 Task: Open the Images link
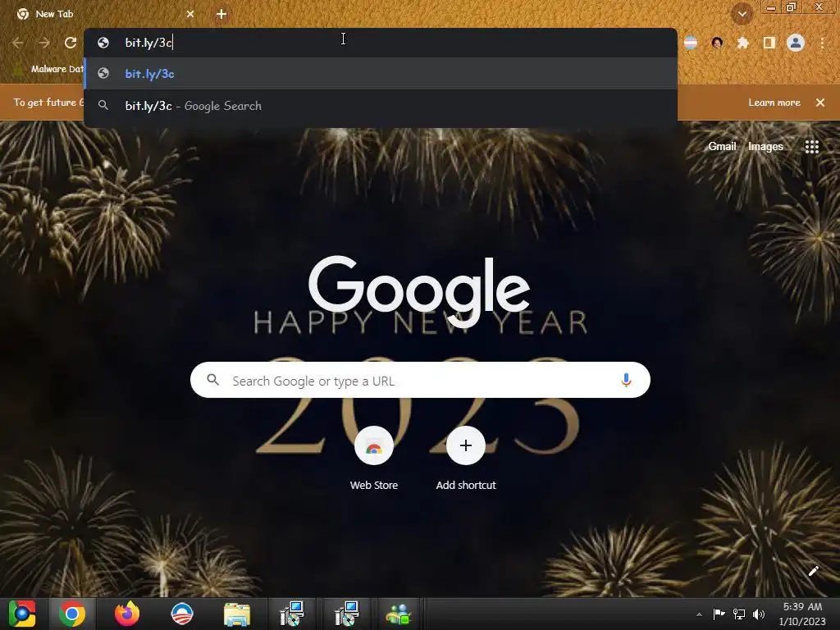pos(765,146)
